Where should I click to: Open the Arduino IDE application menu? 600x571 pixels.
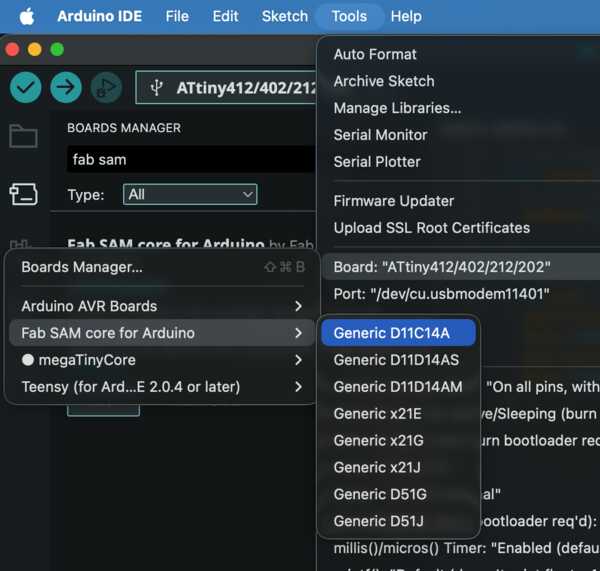pos(100,16)
